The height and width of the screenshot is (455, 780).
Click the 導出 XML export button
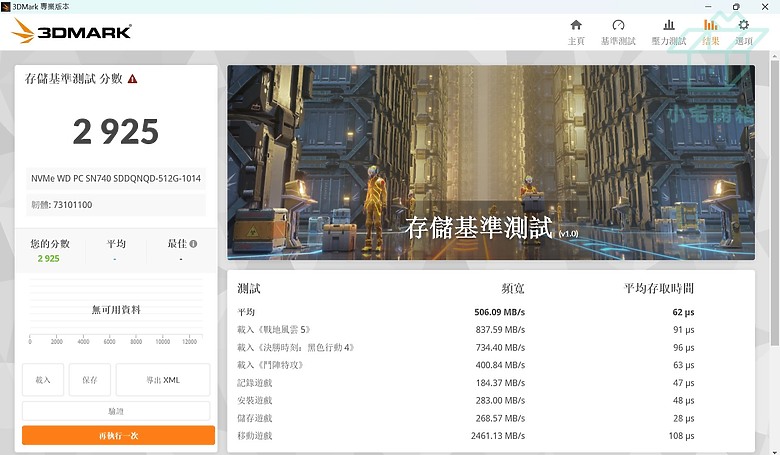click(163, 380)
